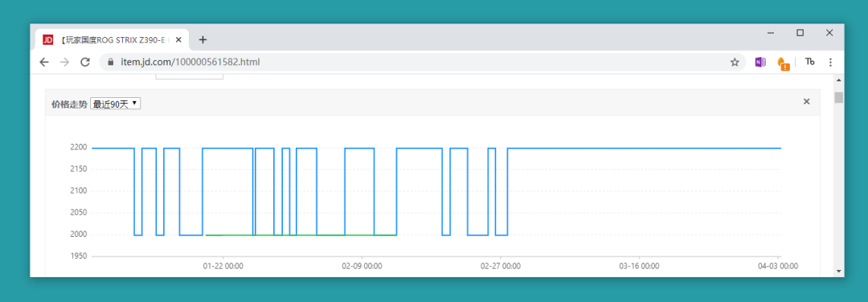Click the page scrollbar down arrow
This screenshot has height=302, width=868.
coord(838,271)
